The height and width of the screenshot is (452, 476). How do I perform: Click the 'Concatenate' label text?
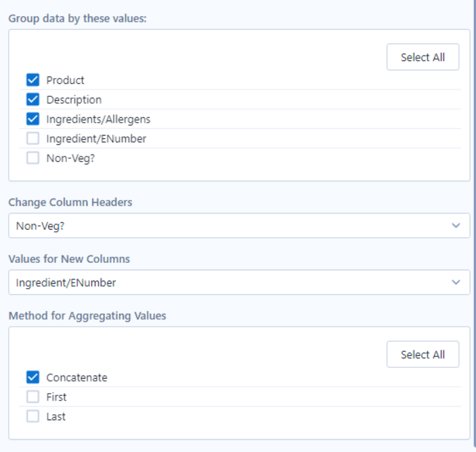[x=77, y=377]
